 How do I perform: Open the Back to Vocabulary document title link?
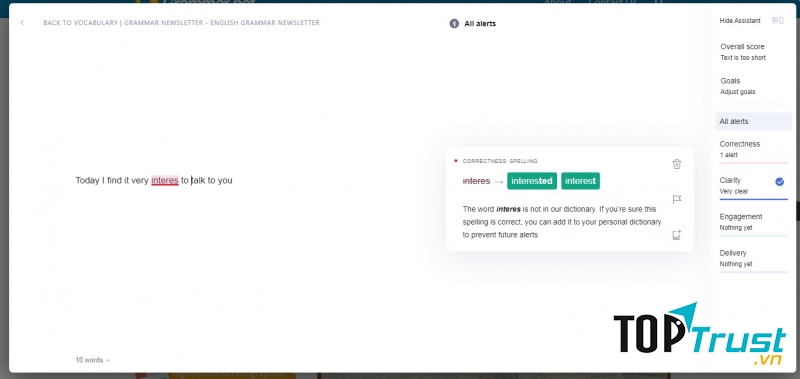pyautogui.click(x=181, y=23)
